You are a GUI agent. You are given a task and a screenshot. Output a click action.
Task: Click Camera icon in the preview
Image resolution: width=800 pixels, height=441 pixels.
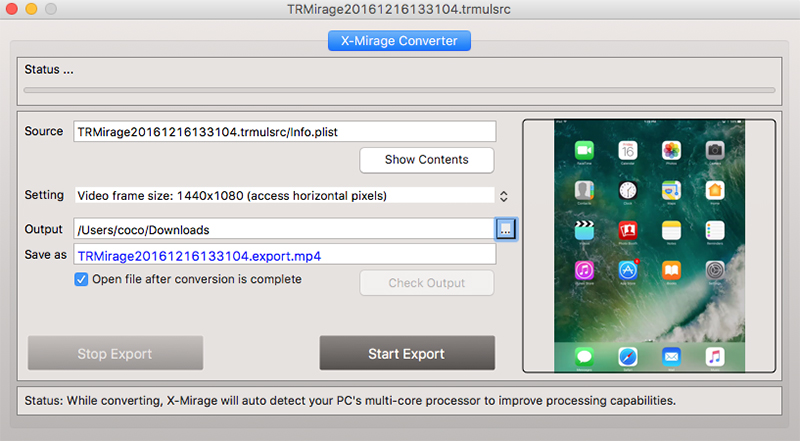point(715,151)
